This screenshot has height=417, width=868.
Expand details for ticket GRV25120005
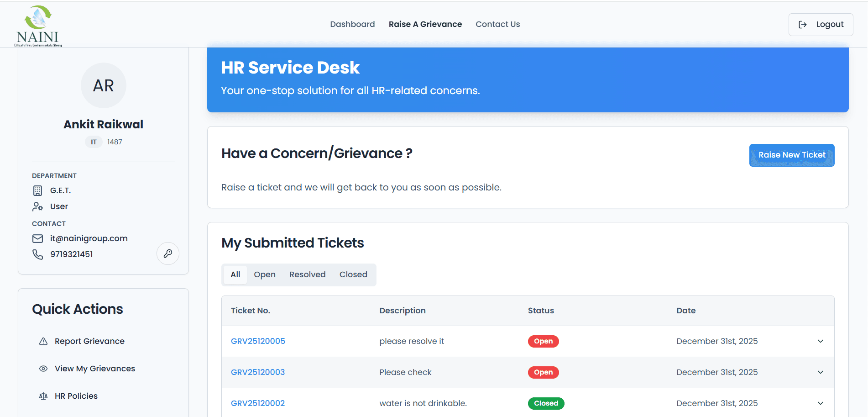[x=820, y=341]
